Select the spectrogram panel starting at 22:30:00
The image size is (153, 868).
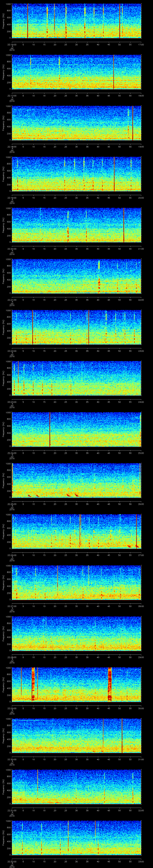click(x=77, y=736)
